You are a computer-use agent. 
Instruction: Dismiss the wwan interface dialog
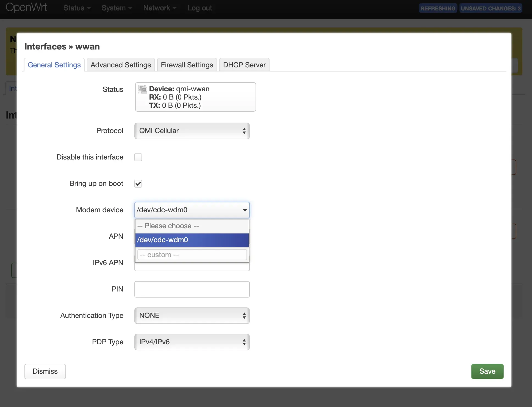click(x=45, y=372)
